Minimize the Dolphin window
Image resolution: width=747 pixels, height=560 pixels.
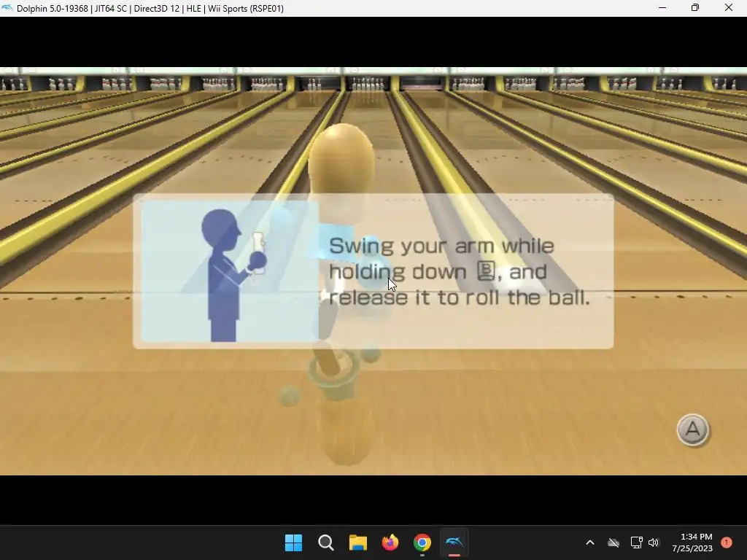pos(662,8)
